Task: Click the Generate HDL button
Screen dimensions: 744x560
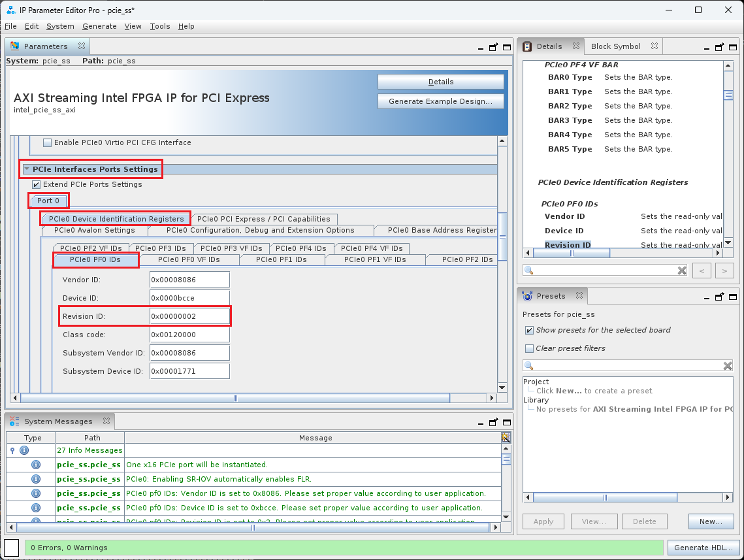Action: pos(703,548)
